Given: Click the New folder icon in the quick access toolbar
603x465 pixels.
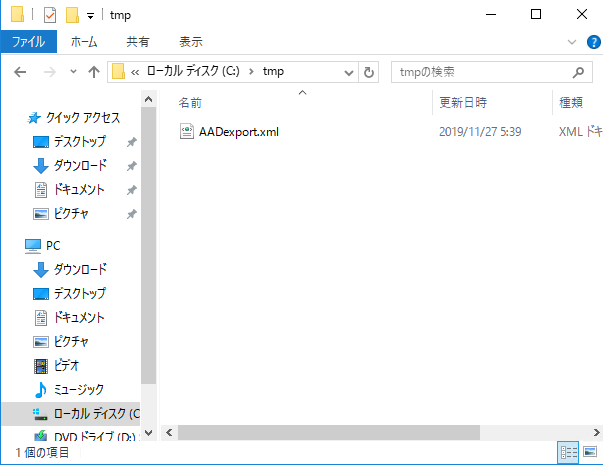Looking at the screenshot, I should (x=72, y=15).
